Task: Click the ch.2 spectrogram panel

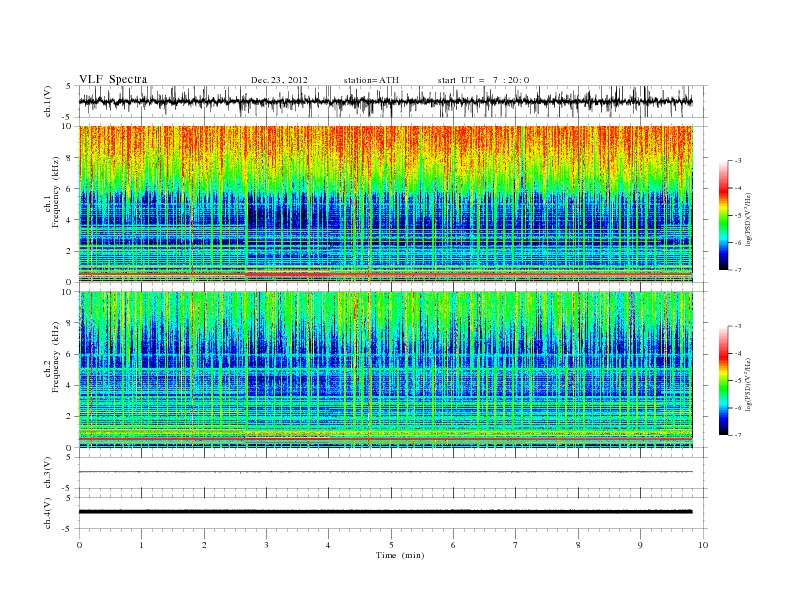Action: (x=385, y=370)
